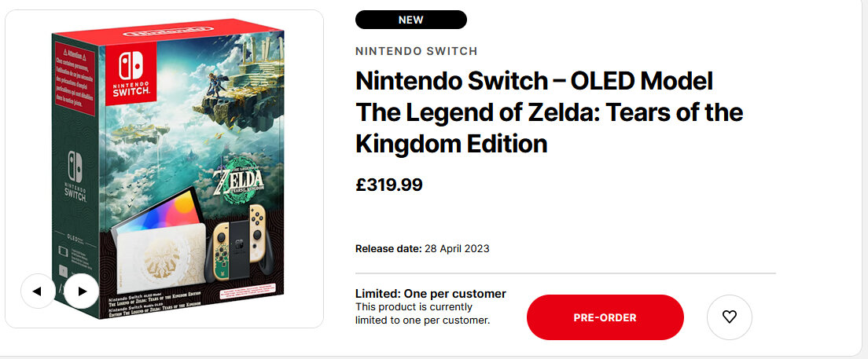Click the 'Limited: One per customer' heading
868x359 pixels.
click(430, 294)
